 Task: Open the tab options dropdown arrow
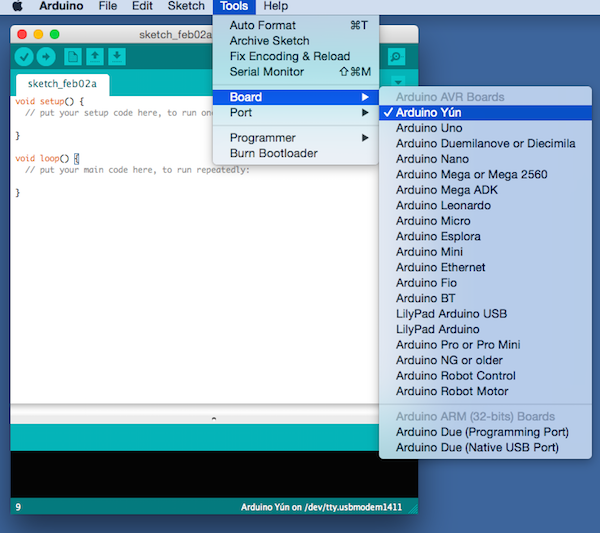tap(398, 82)
